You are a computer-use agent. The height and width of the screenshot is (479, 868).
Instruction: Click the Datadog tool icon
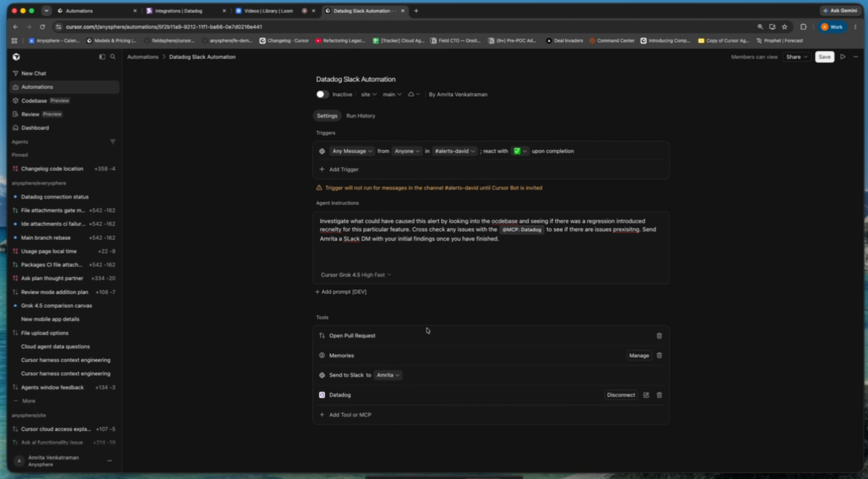(322, 395)
